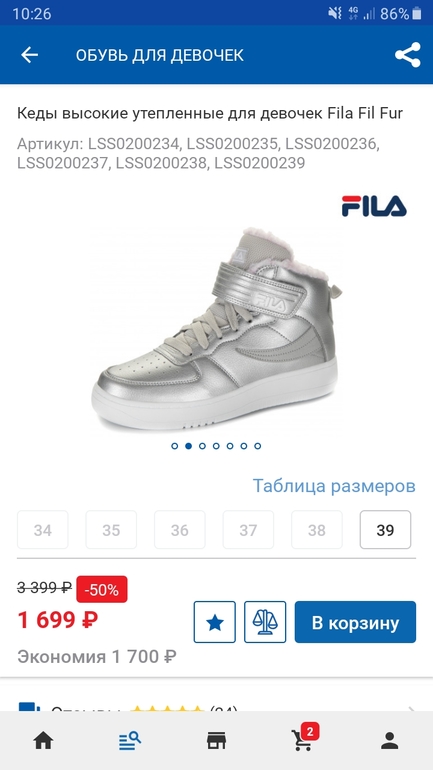
Task: Select size 39
Action: point(385,530)
